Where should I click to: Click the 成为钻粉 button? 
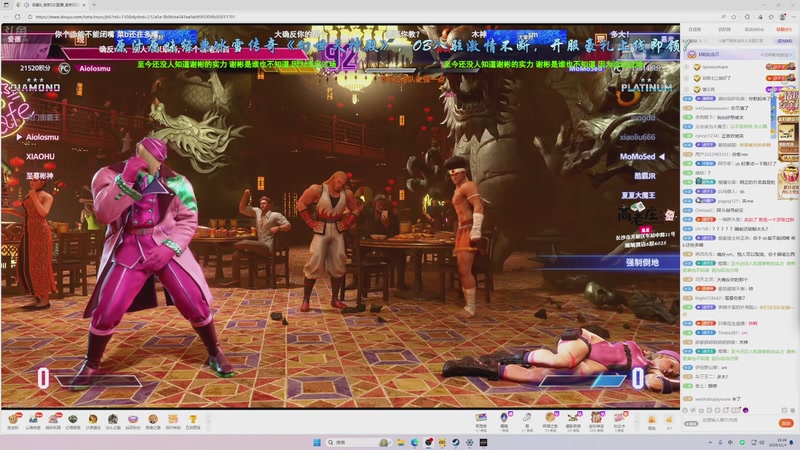[x=784, y=41]
